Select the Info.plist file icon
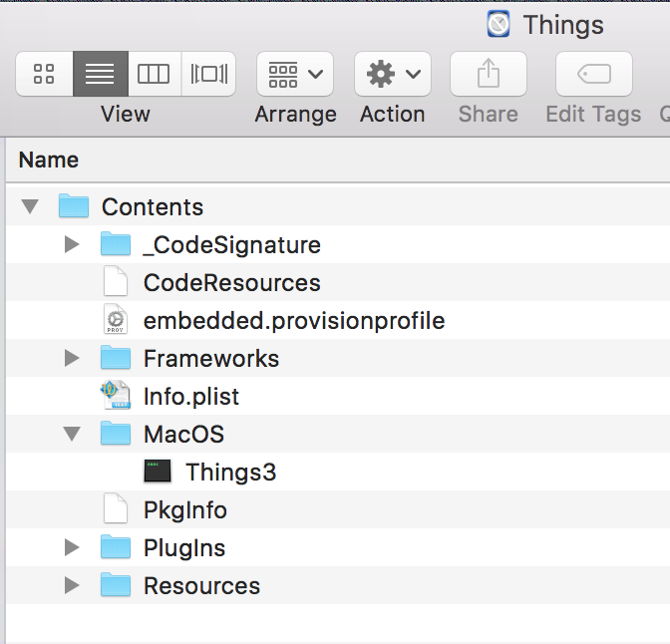Viewport: 670px width, 644px height. coord(116,395)
